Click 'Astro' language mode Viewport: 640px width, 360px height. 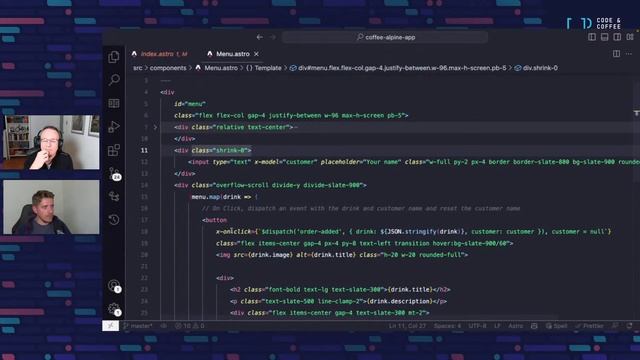[516, 326]
